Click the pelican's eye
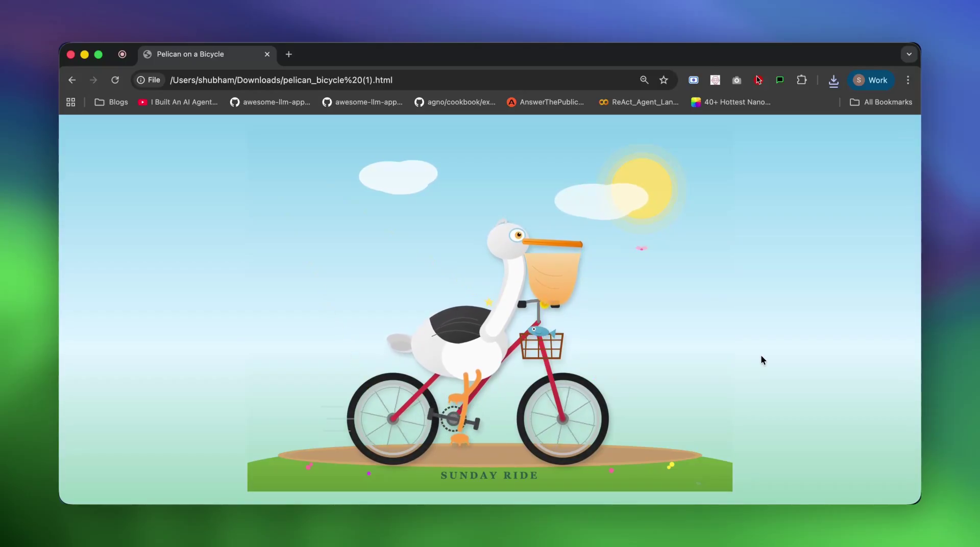The height and width of the screenshot is (547, 980). coord(518,235)
